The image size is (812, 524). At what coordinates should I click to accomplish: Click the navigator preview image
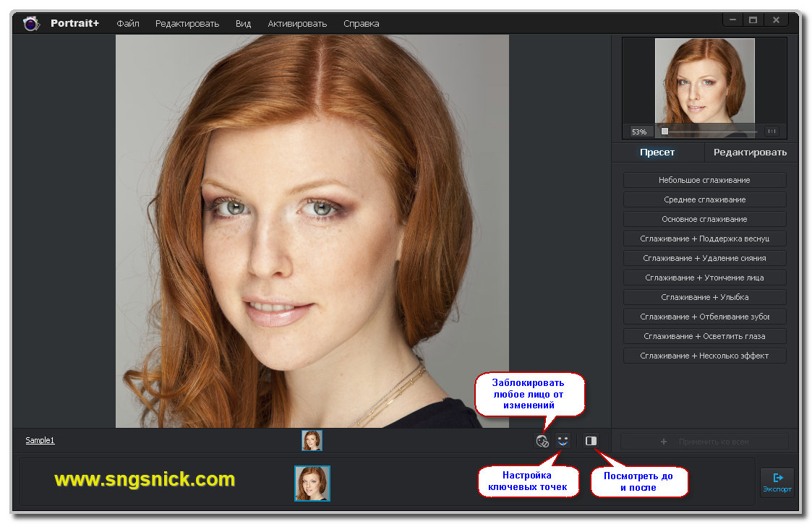tap(704, 87)
